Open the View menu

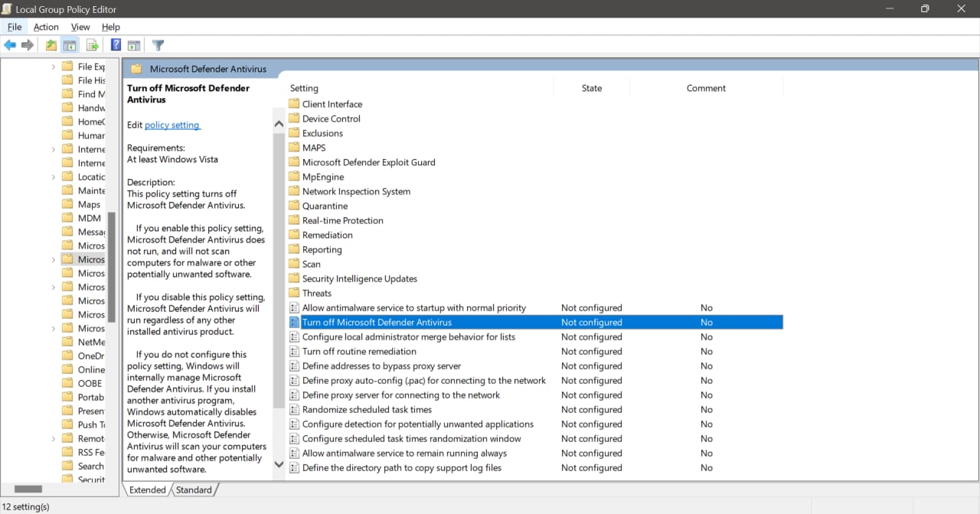[x=80, y=27]
